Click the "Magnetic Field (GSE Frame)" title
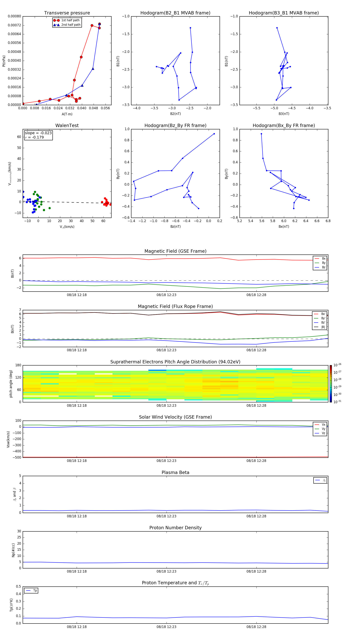This screenshot has width=351, height=644. pyautogui.click(x=175, y=251)
